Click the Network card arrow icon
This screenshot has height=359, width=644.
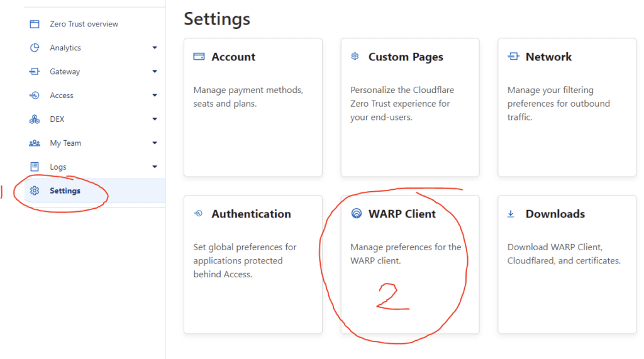click(x=513, y=57)
